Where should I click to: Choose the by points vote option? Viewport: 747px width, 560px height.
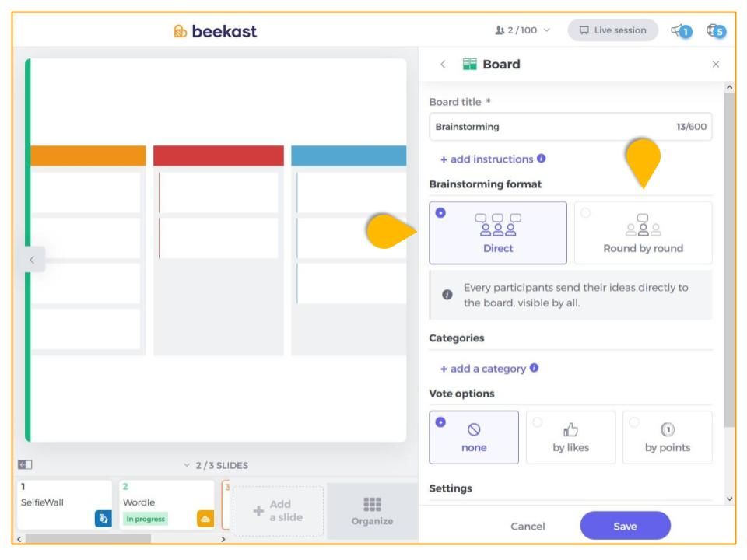point(668,437)
